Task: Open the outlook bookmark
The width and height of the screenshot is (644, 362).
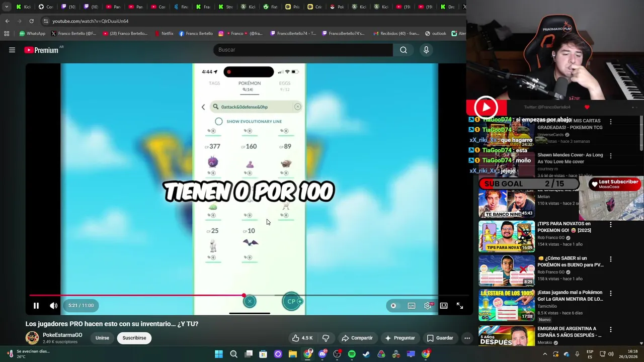Action: click(436, 34)
